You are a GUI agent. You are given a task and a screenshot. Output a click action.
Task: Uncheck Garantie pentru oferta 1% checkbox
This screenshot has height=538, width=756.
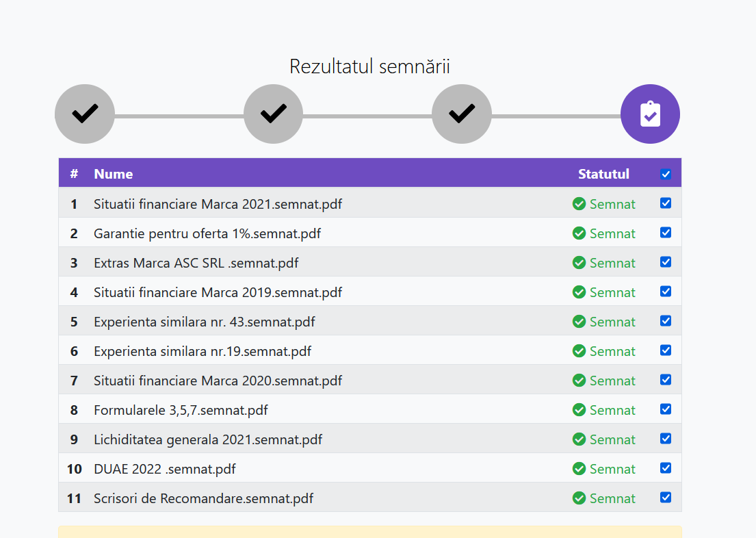coord(666,233)
